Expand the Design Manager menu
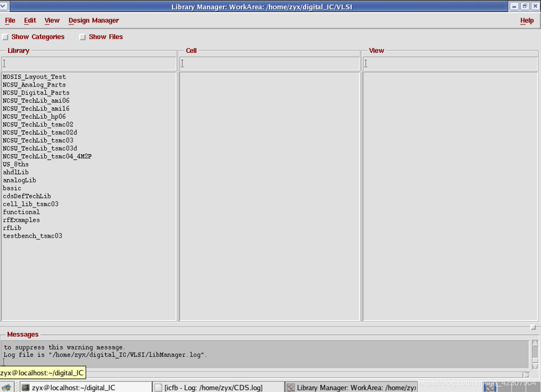Screen dimensions: 541x392 (x=94, y=21)
